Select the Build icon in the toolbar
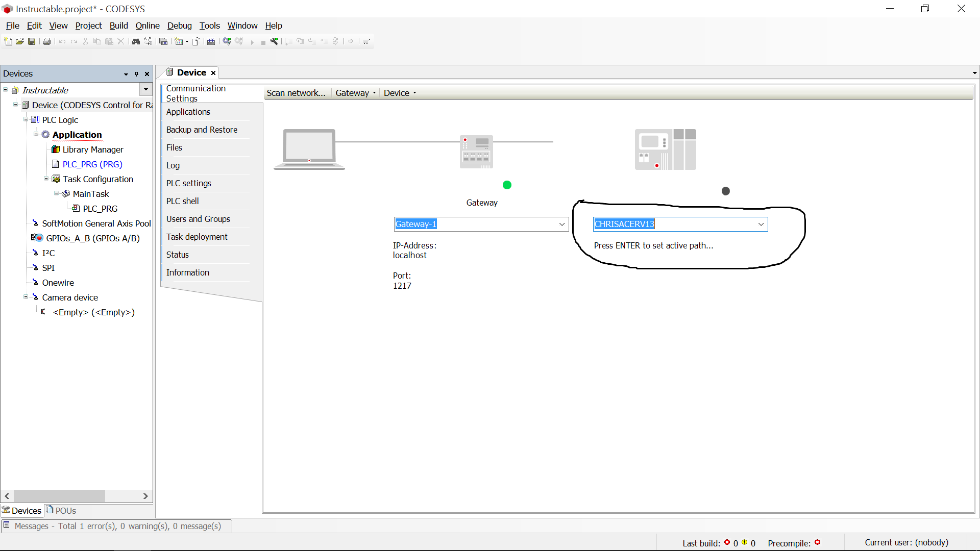The width and height of the screenshot is (980, 551). tap(212, 41)
